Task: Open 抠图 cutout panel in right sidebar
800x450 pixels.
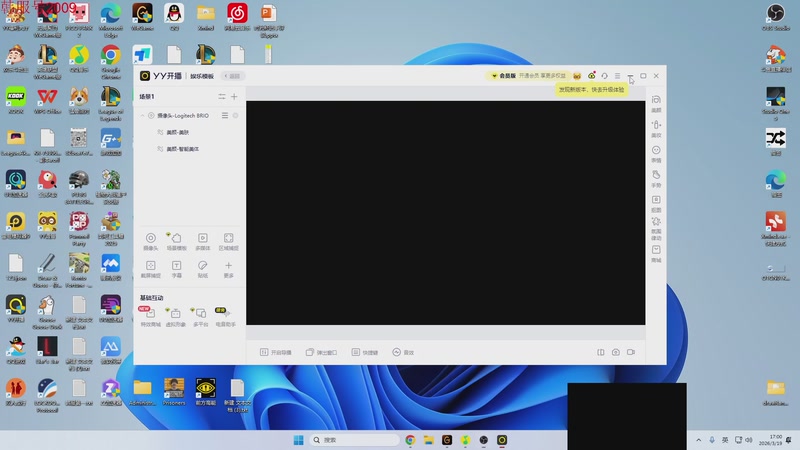Action: pyautogui.click(x=656, y=204)
